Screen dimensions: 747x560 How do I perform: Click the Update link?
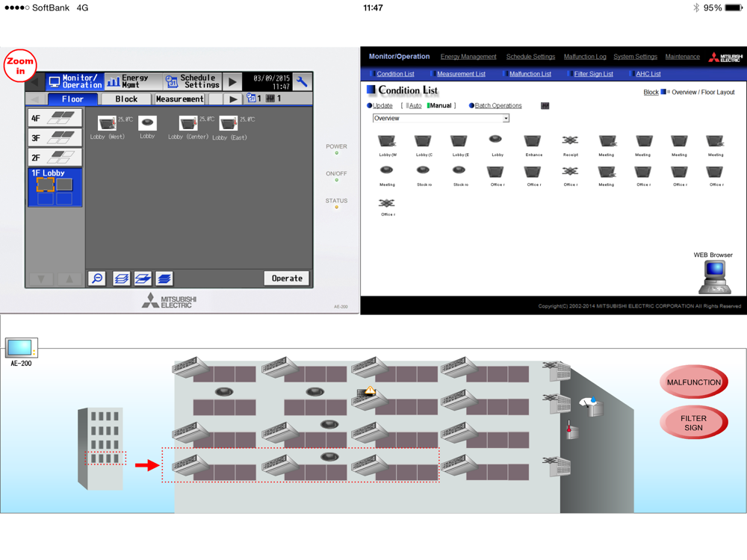click(382, 106)
